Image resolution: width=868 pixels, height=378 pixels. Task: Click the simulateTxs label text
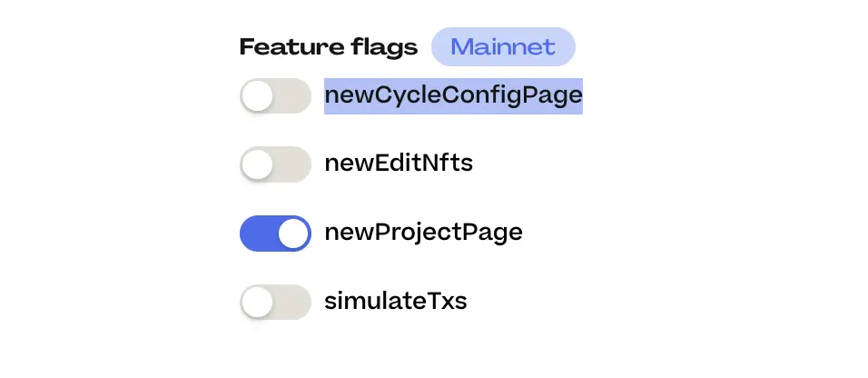(x=395, y=301)
